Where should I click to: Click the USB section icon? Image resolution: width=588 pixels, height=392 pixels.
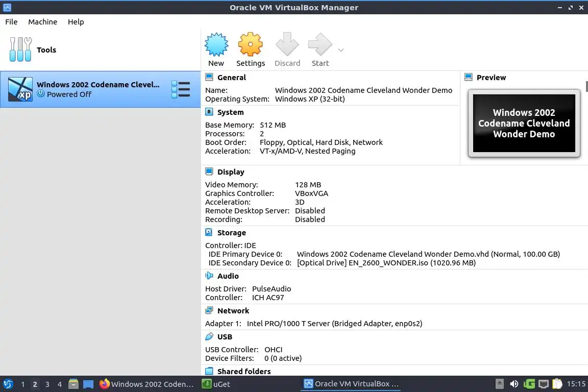coord(209,336)
